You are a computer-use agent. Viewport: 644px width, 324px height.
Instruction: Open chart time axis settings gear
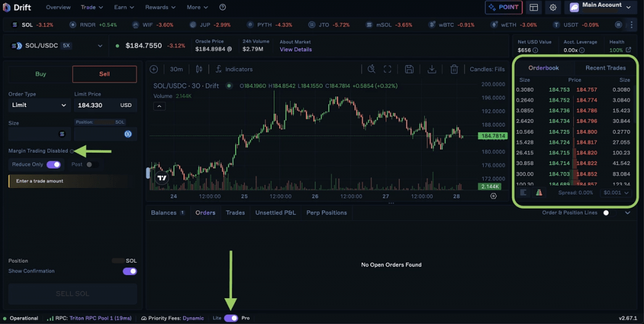[x=494, y=196]
